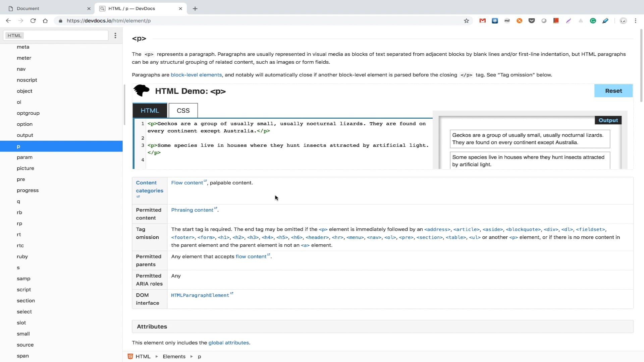This screenshot has height=362, width=644.
Task: Click the Gmail extension icon
Action: pos(482,21)
